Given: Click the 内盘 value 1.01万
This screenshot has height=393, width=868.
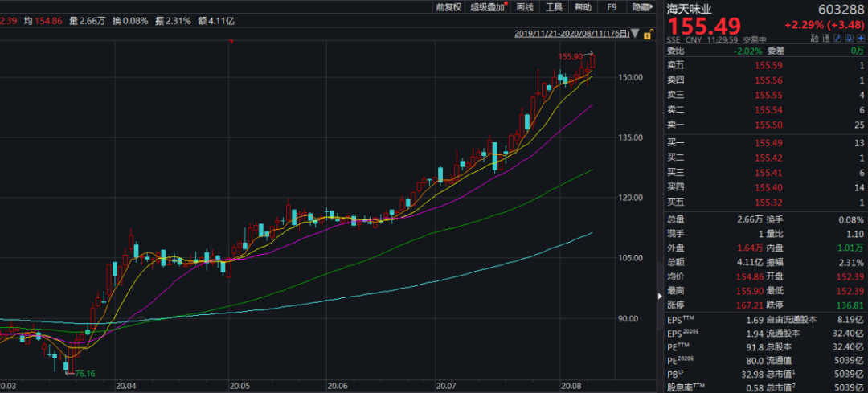Looking at the screenshot, I should click(851, 248).
